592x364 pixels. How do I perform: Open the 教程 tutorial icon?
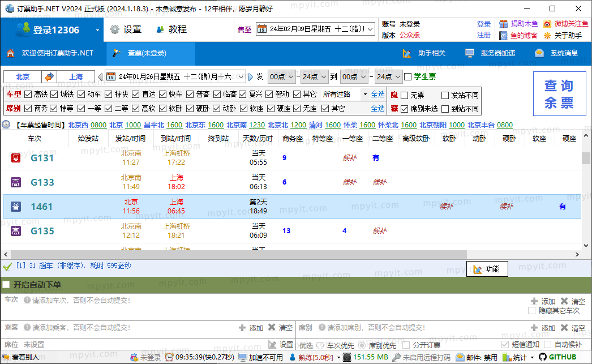pyautogui.click(x=160, y=29)
